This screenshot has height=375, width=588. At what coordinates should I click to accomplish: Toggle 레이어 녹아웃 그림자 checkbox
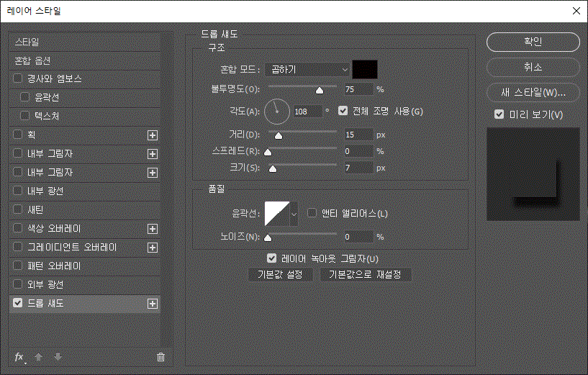click(271, 258)
